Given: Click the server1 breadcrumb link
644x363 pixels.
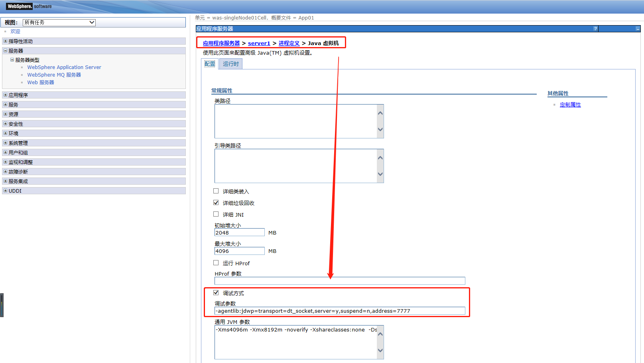Looking at the screenshot, I should click(259, 43).
